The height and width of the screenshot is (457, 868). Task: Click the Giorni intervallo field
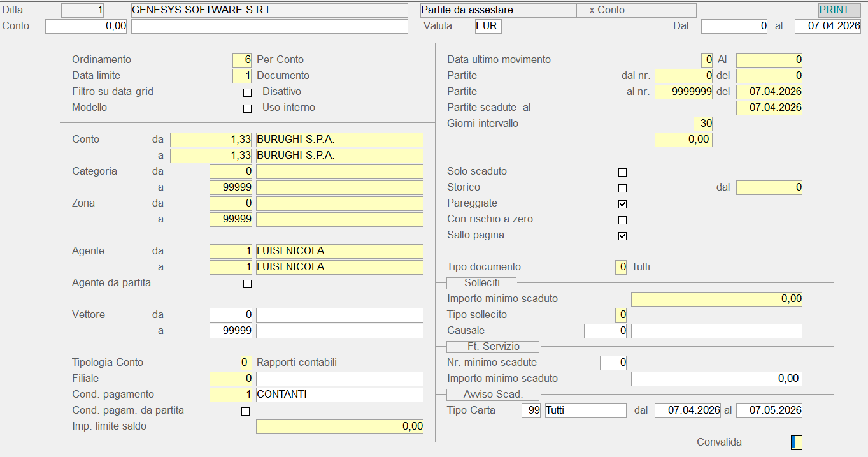pos(702,124)
